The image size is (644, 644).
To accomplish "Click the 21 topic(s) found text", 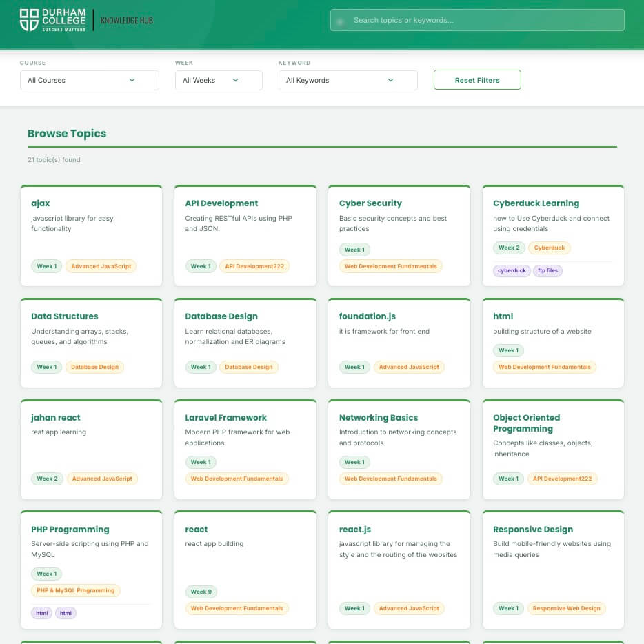I will 54,160.
